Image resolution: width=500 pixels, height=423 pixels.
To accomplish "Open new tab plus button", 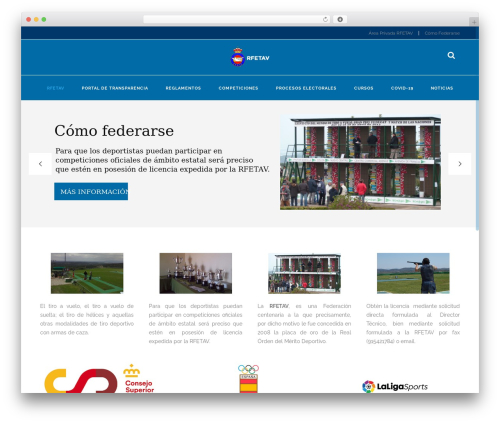I will tap(474, 22).
